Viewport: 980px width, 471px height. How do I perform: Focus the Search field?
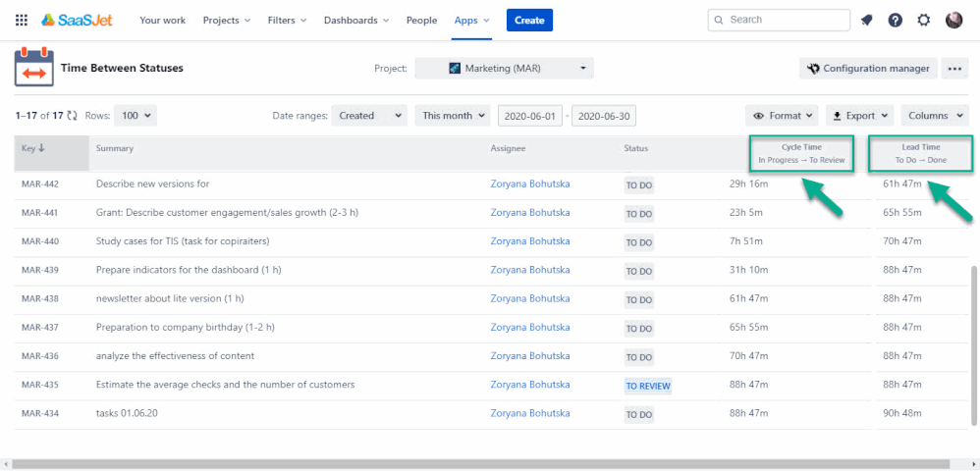pyautogui.click(x=779, y=20)
